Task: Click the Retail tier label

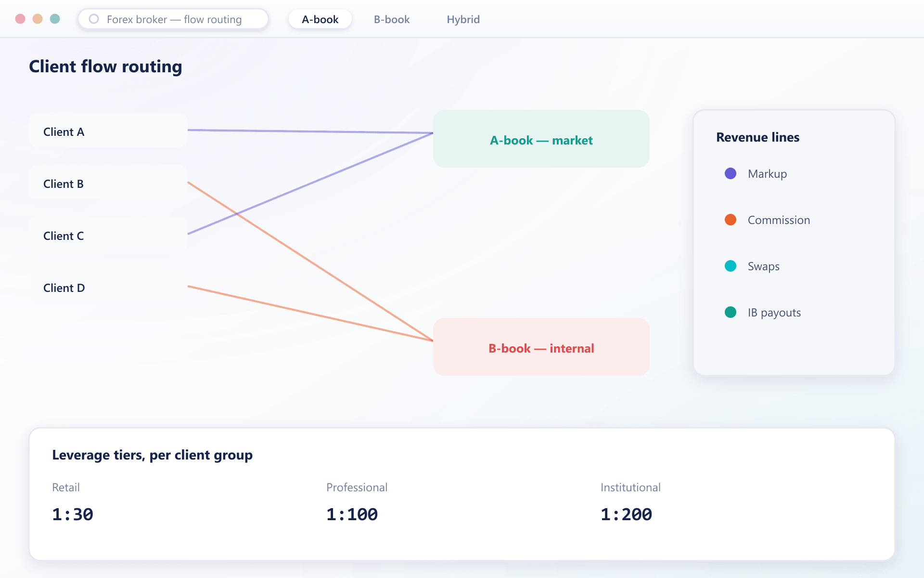Action: [x=66, y=487]
